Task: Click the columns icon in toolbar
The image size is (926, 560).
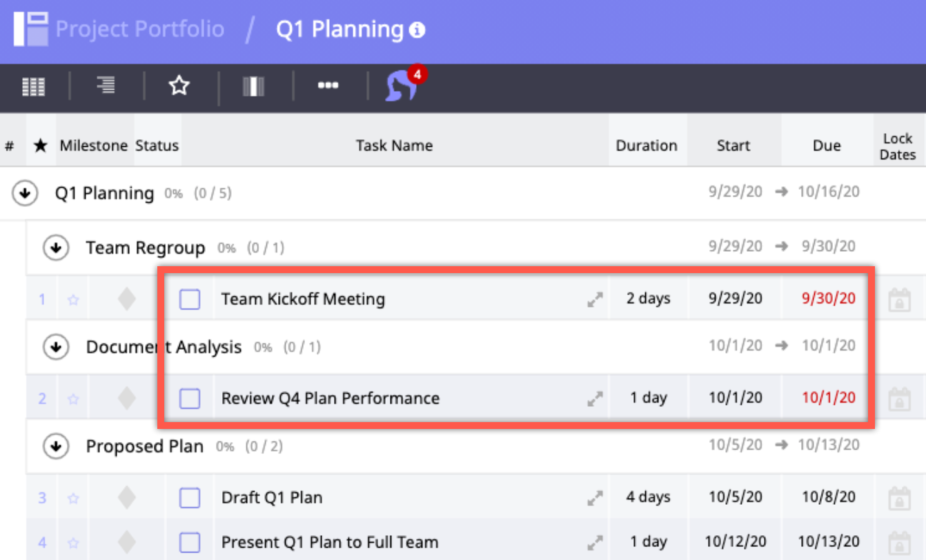Action: click(x=253, y=86)
